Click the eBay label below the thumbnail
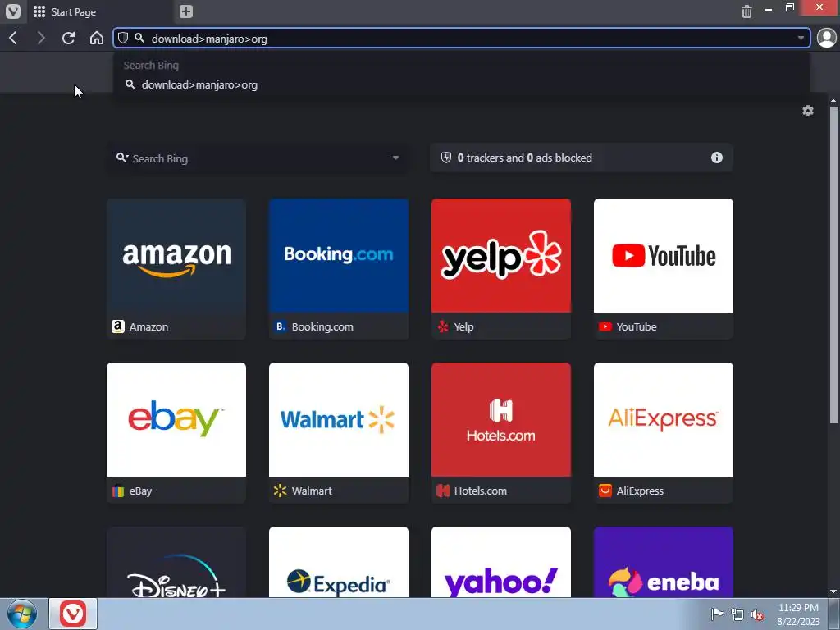The height and width of the screenshot is (630, 840). [x=140, y=491]
